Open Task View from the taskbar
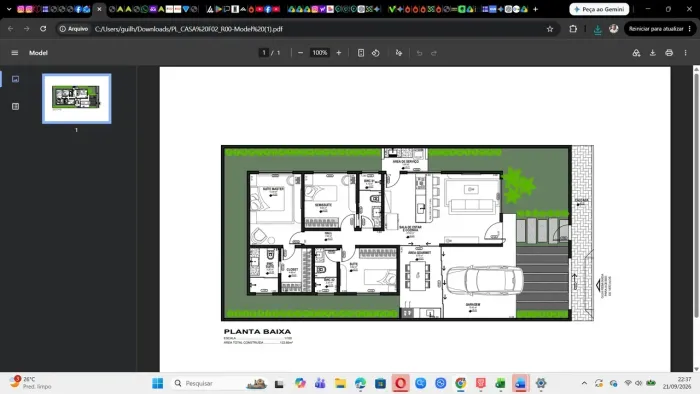 pos(279,383)
